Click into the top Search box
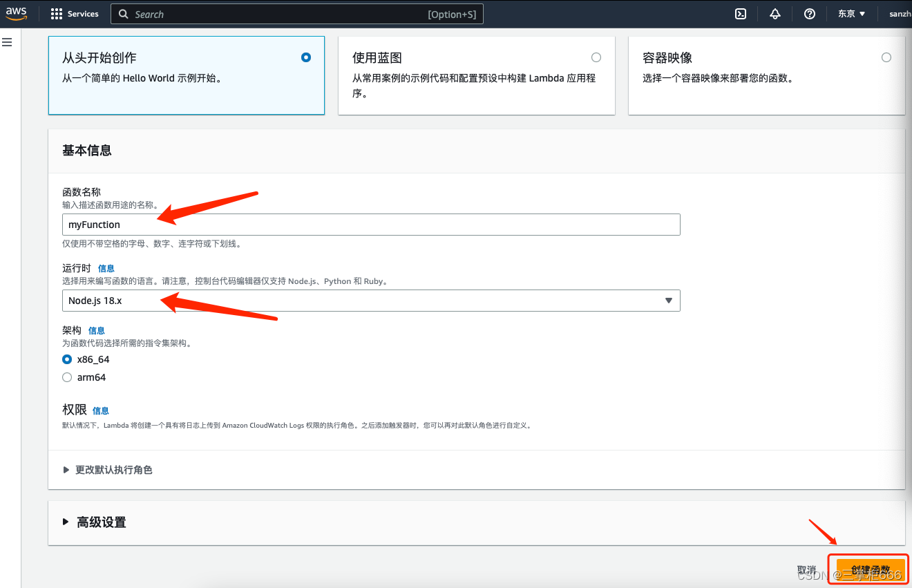The width and height of the screenshot is (912, 588). pyautogui.click(x=297, y=14)
